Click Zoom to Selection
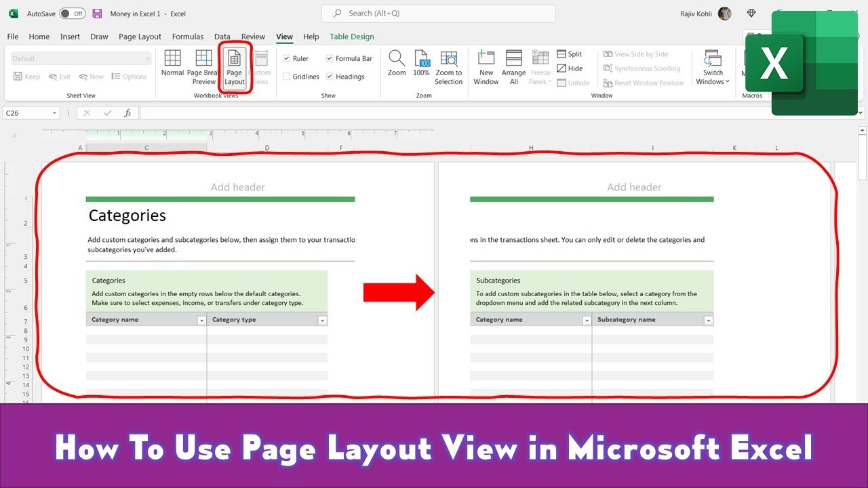868x488 pixels. pos(448,67)
